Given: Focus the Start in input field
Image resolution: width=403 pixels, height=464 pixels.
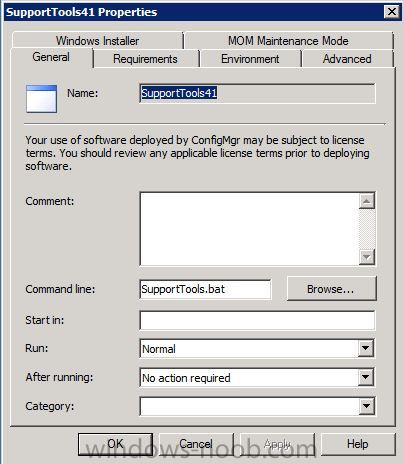Looking at the screenshot, I should [257, 320].
